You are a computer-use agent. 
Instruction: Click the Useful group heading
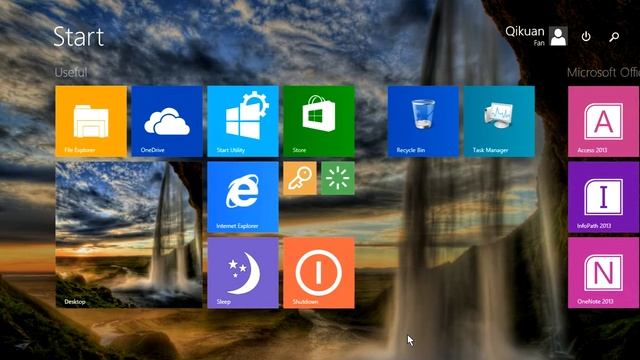pos(71,73)
